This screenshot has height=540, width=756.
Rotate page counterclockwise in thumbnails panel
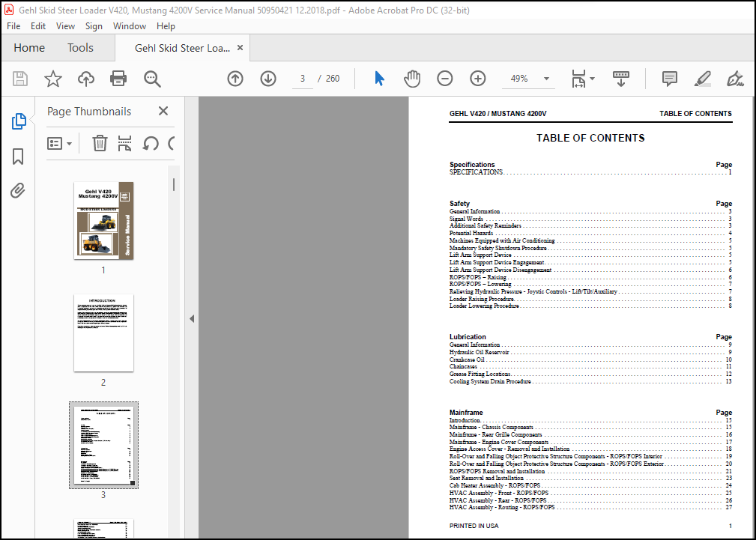click(151, 143)
